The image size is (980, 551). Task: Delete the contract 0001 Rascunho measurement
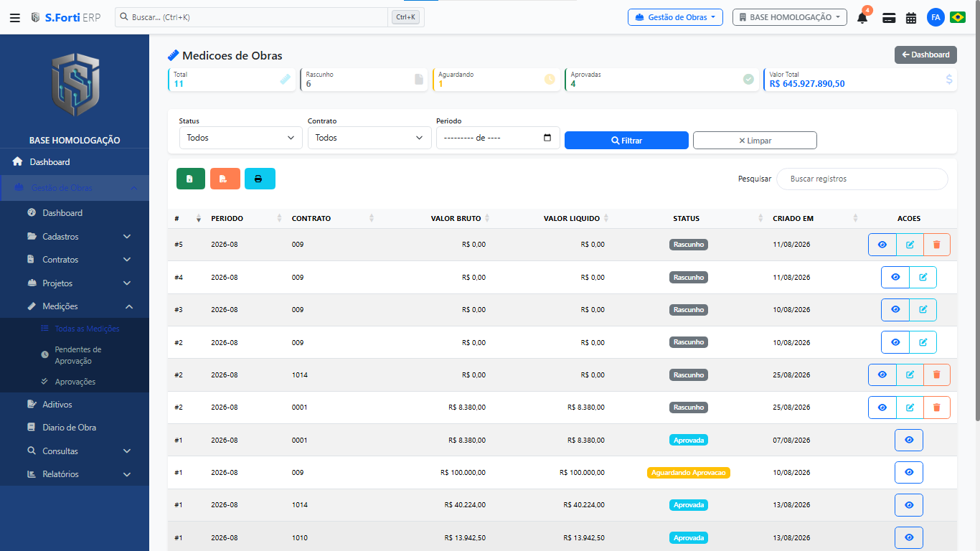[x=937, y=408]
